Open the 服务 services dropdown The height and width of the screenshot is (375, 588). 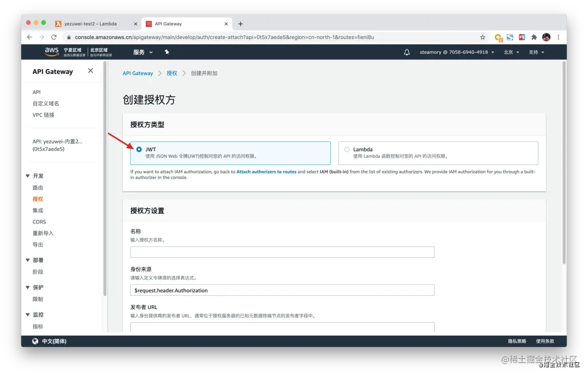point(143,52)
